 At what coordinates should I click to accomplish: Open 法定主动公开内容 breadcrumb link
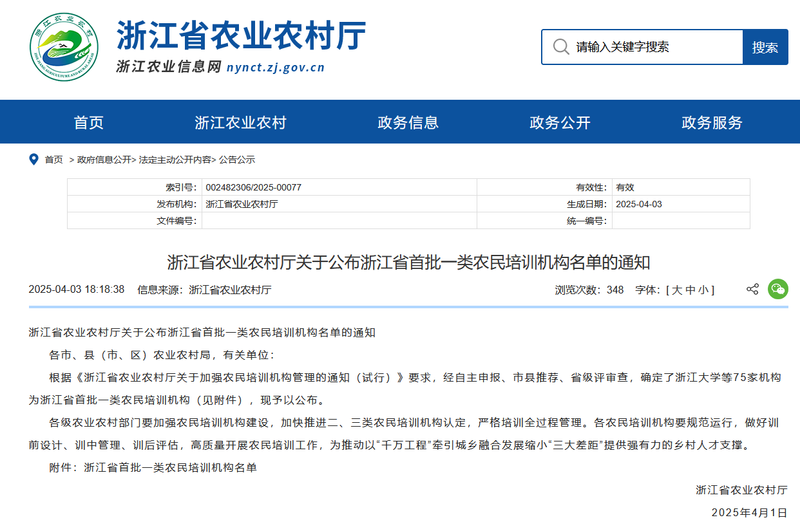pos(175,160)
